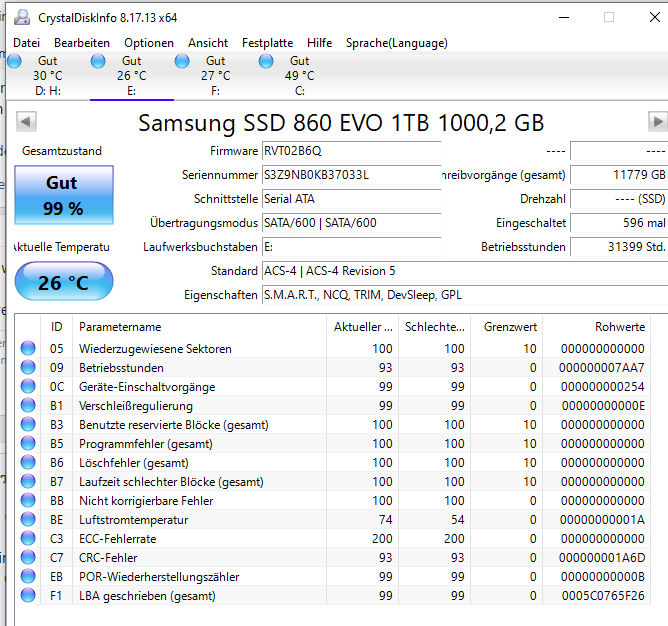
Task: Open the Optionen menu
Action: (149, 43)
